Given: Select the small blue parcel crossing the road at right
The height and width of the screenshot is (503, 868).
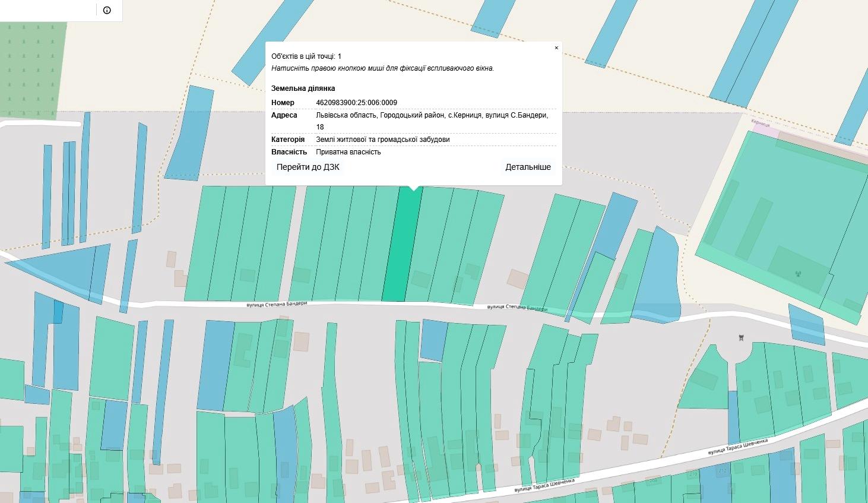Looking at the screenshot, I should (806, 324).
